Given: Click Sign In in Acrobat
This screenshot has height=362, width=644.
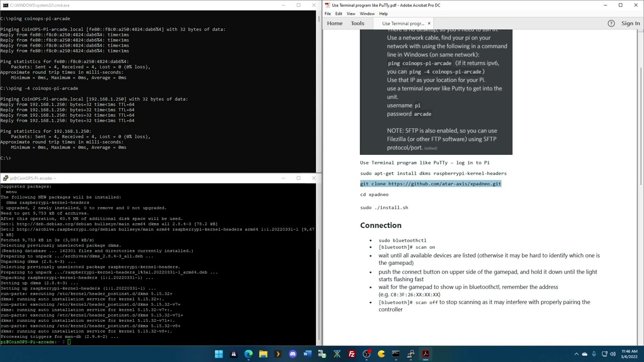Looking at the screenshot, I should [630, 23].
